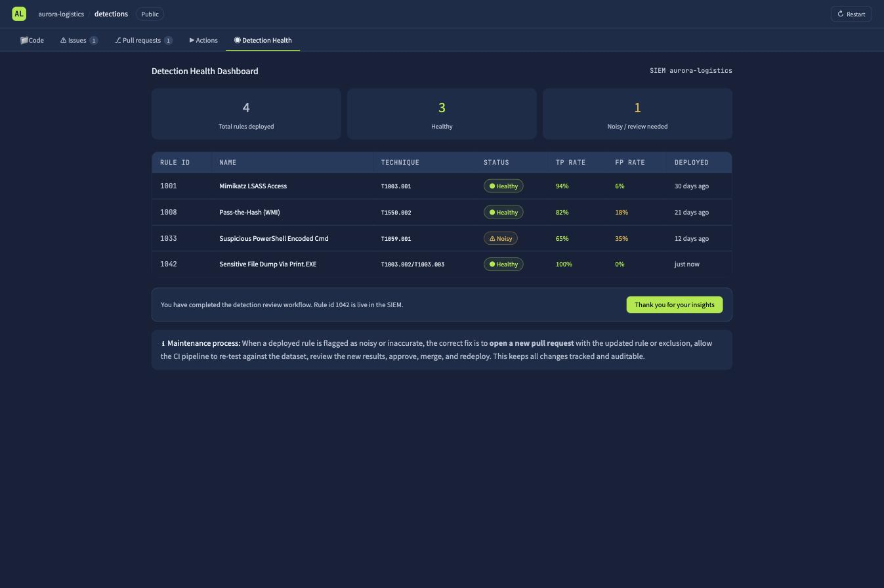Click the Healthy badge for rule 1042
The height and width of the screenshot is (588, 884).
(503, 264)
